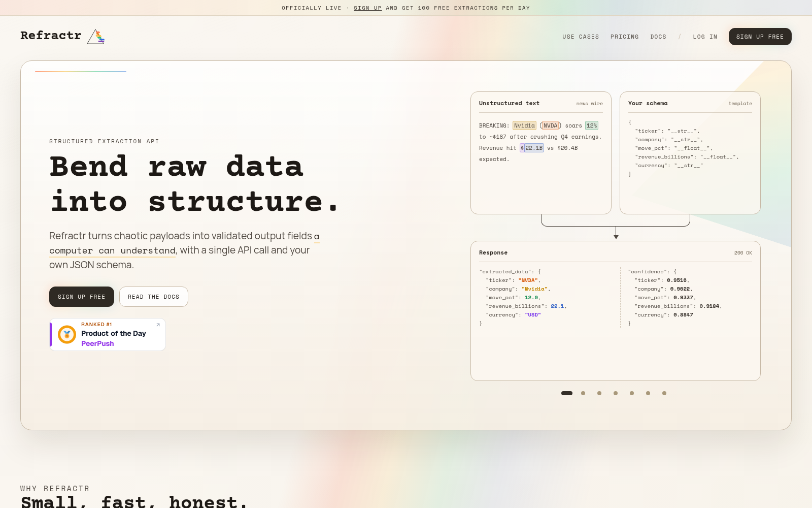
Task: Click the highlighted 12% token
Action: click(592, 125)
